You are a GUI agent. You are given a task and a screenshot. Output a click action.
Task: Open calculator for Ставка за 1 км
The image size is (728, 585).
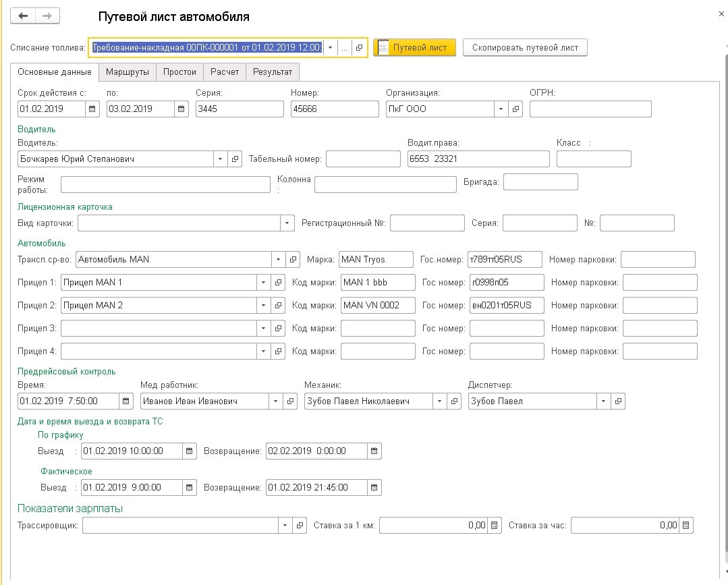pos(495,526)
